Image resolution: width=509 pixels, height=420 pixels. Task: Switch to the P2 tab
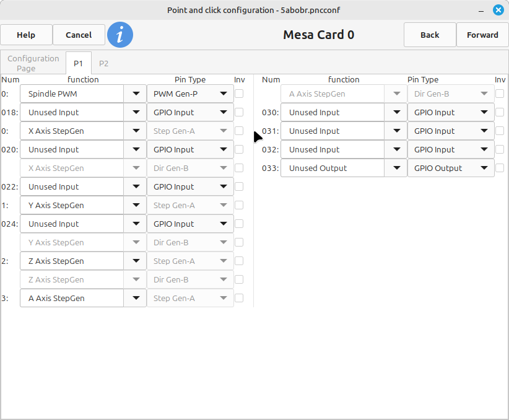103,64
